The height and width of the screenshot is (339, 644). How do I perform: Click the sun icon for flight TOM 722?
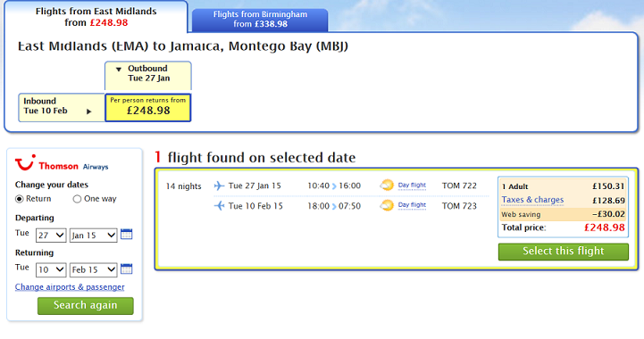pos(387,185)
